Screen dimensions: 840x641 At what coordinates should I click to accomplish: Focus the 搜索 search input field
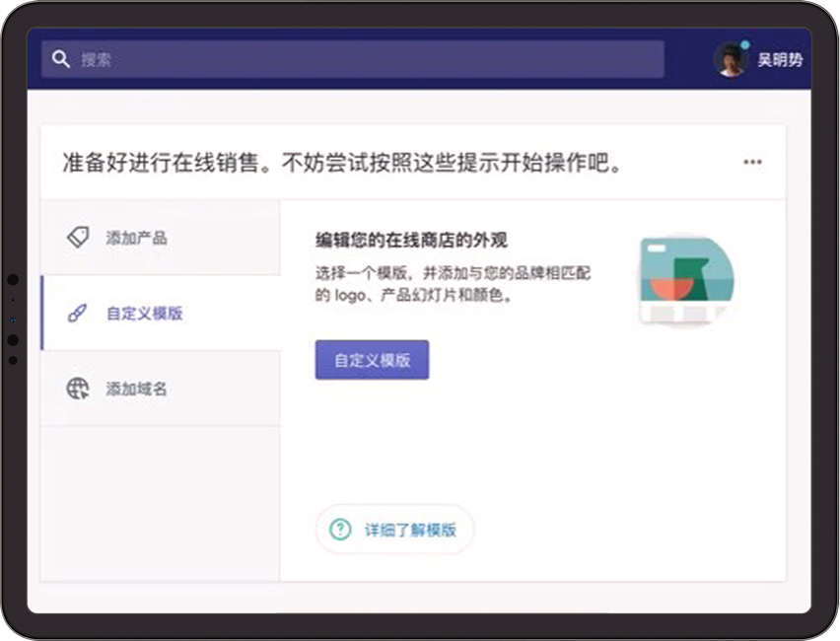click(365, 59)
